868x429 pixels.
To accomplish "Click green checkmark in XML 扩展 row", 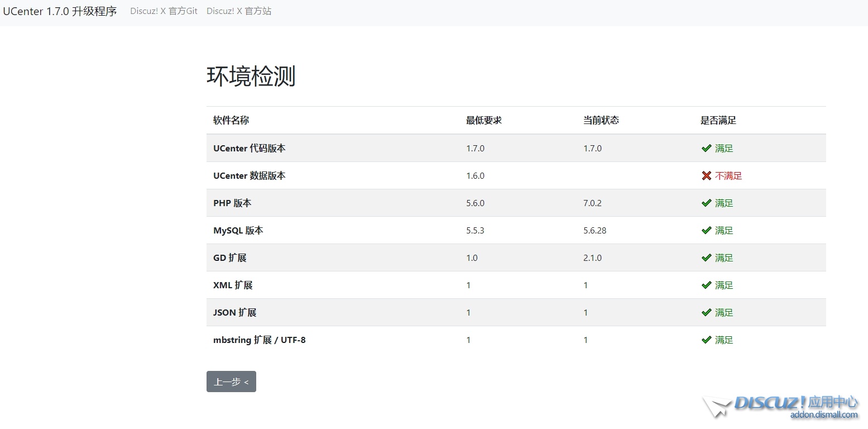I will (706, 285).
